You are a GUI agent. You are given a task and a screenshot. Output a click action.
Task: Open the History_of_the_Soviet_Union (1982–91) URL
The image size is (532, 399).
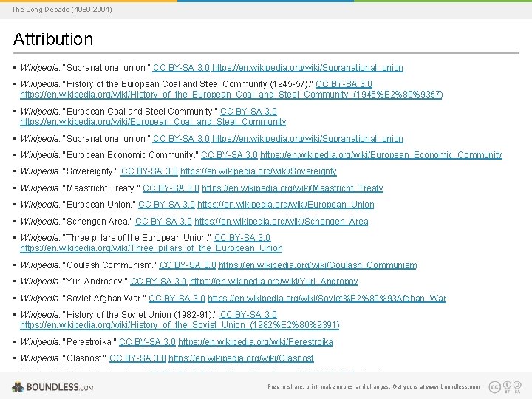point(180,325)
